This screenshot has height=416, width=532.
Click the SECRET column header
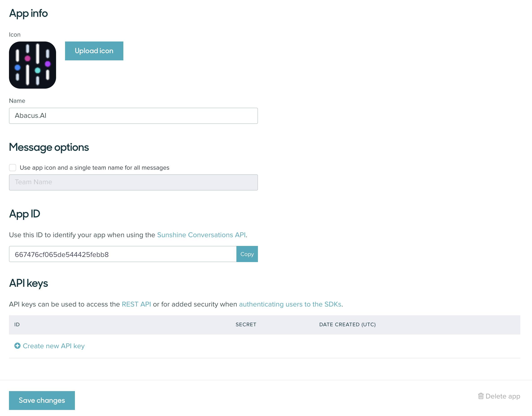point(246,325)
